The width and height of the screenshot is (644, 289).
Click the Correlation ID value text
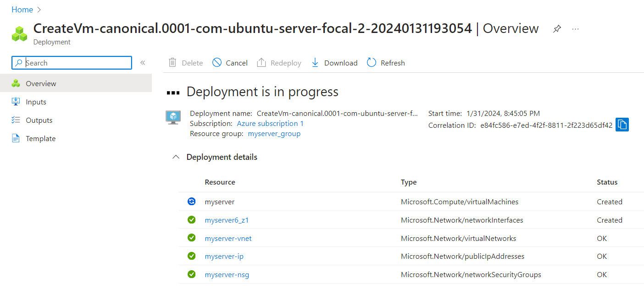(x=546, y=125)
